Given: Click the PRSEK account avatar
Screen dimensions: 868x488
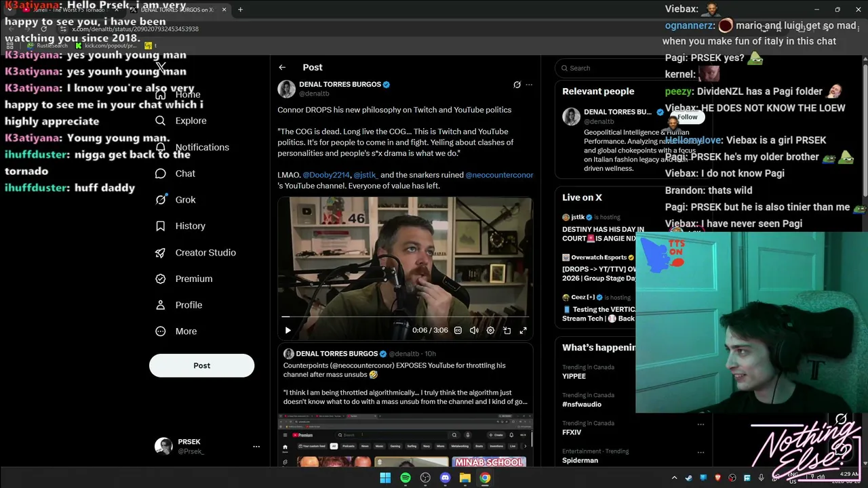Looking at the screenshot, I should pos(163,446).
